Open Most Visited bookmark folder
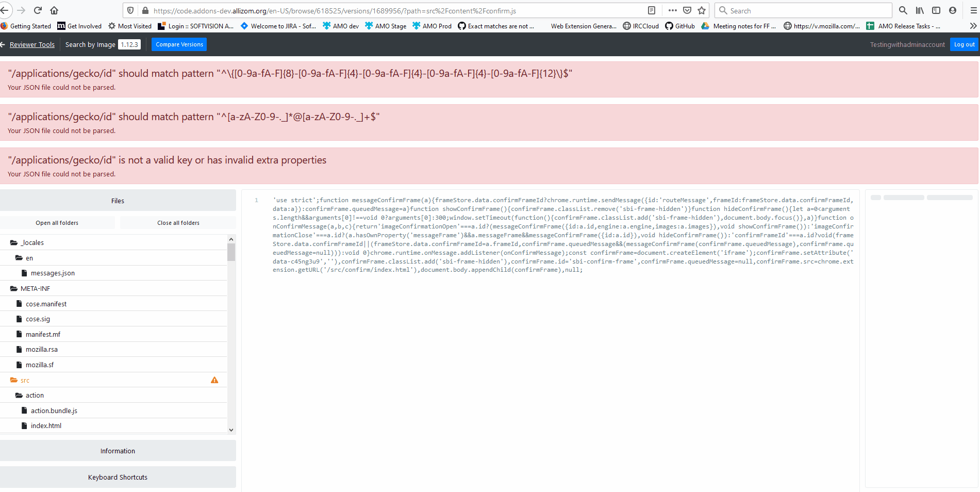 click(129, 26)
